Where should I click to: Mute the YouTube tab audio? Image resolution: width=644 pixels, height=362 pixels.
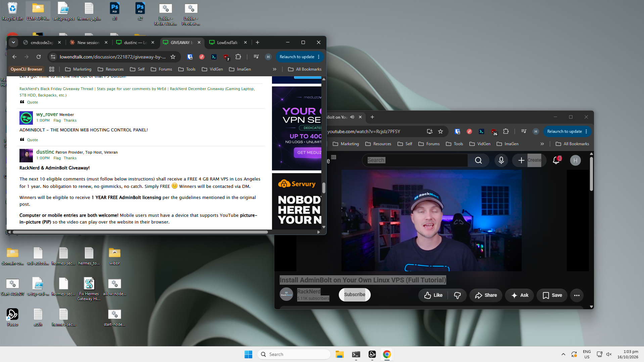[352, 117]
